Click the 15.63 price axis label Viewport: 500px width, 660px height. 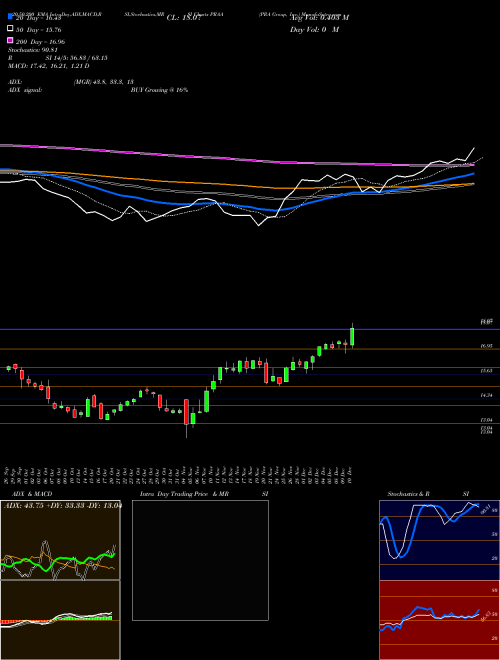[x=487, y=370]
